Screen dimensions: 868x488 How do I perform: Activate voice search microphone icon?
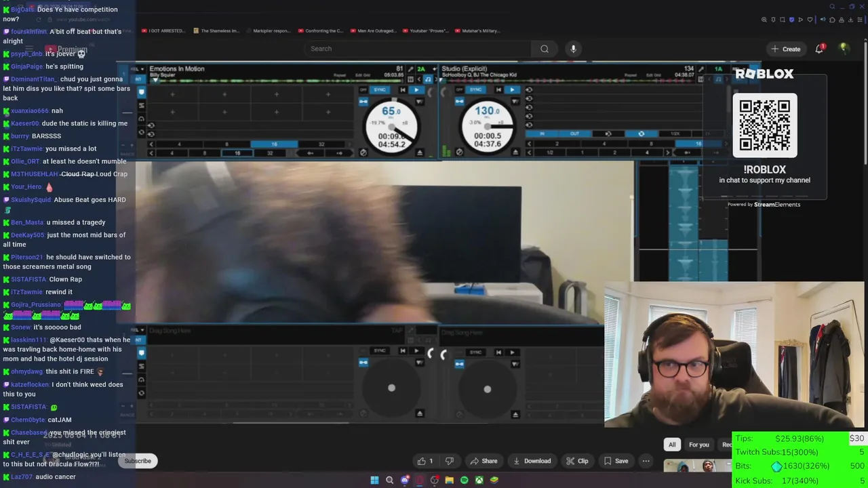[x=573, y=49]
